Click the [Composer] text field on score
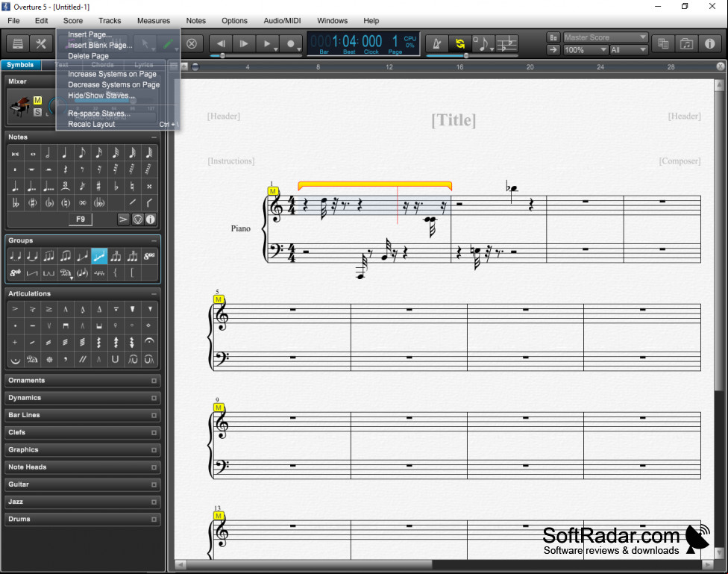The height and width of the screenshot is (574, 728). coord(680,160)
